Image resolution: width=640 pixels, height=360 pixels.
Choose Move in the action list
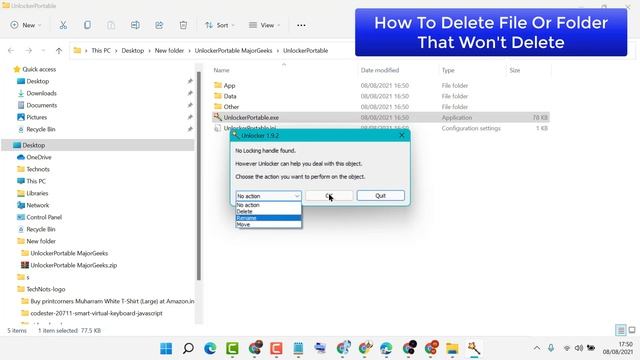coord(269,224)
